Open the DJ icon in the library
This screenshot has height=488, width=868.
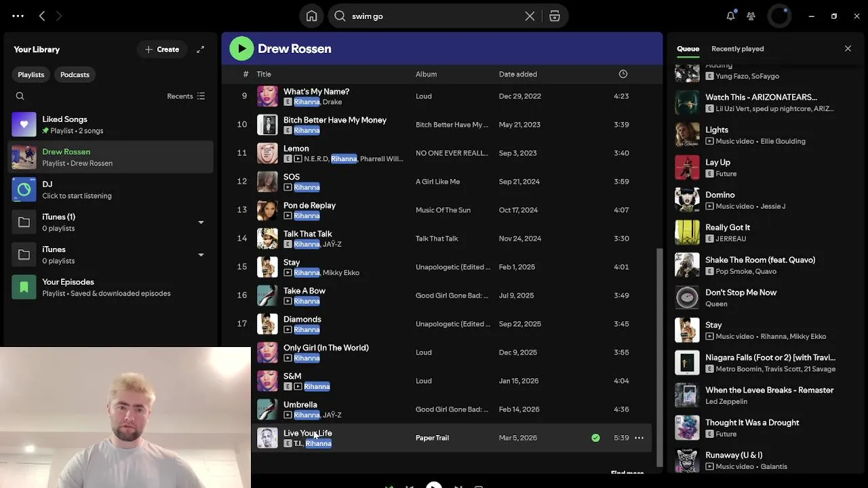(24, 190)
